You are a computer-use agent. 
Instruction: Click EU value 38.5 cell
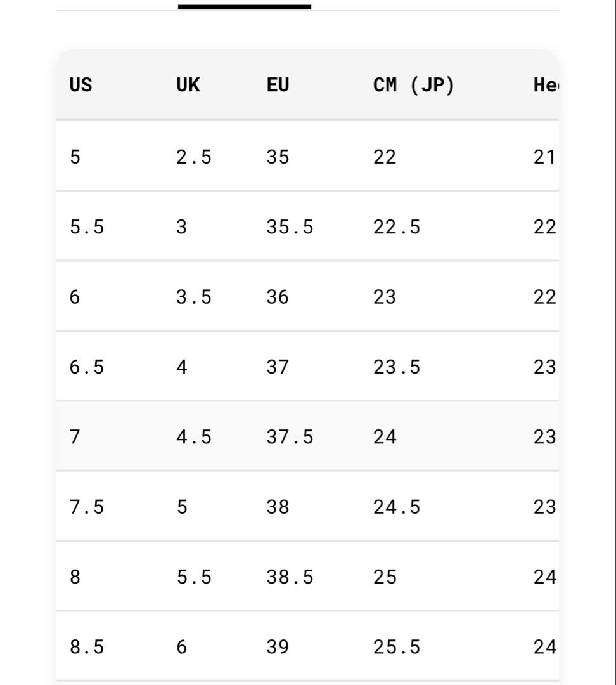(x=290, y=577)
